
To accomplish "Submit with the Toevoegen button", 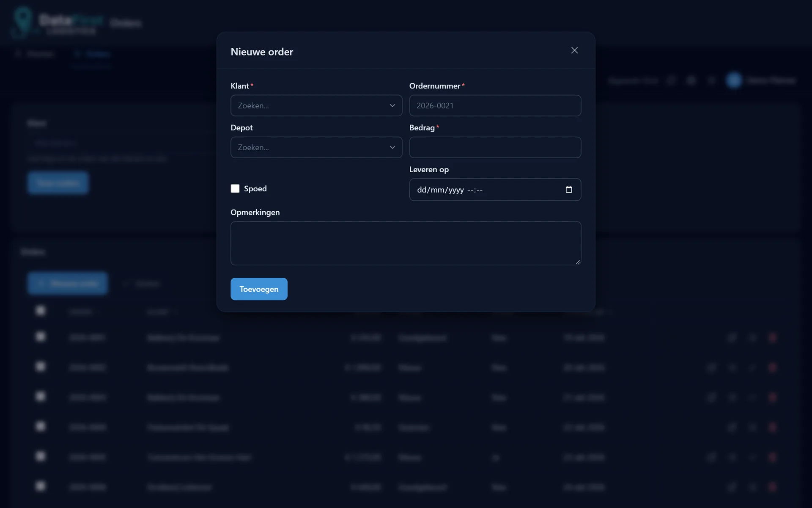I will coord(259,289).
